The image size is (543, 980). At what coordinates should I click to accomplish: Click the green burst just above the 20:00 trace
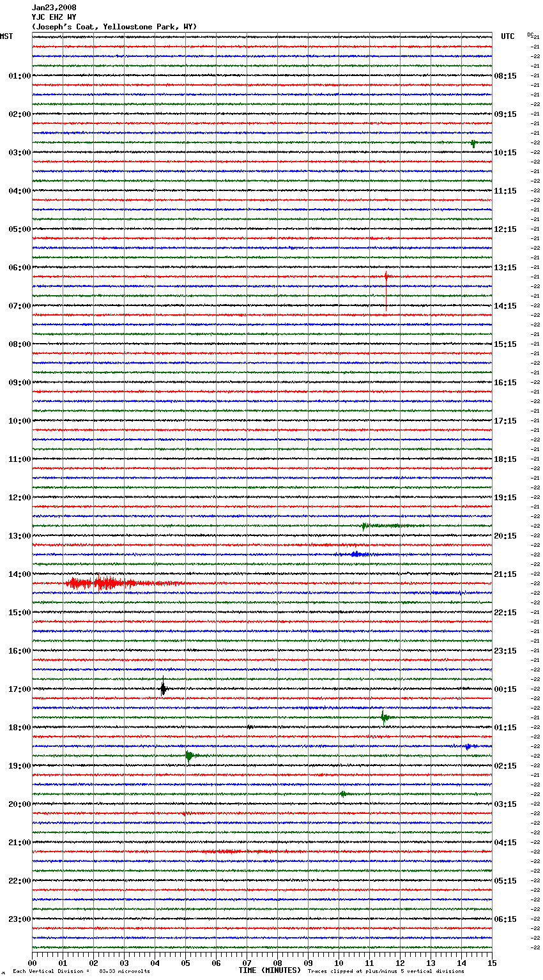(x=343, y=794)
